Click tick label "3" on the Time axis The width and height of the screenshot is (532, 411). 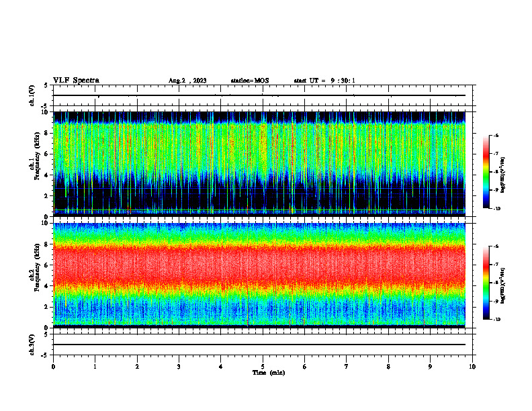(x=179, y=367)
